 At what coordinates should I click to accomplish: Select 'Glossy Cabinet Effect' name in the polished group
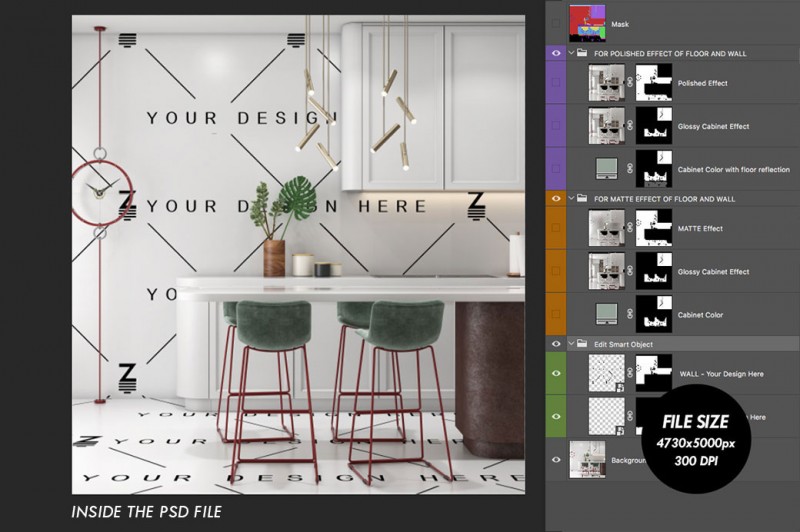713,126
